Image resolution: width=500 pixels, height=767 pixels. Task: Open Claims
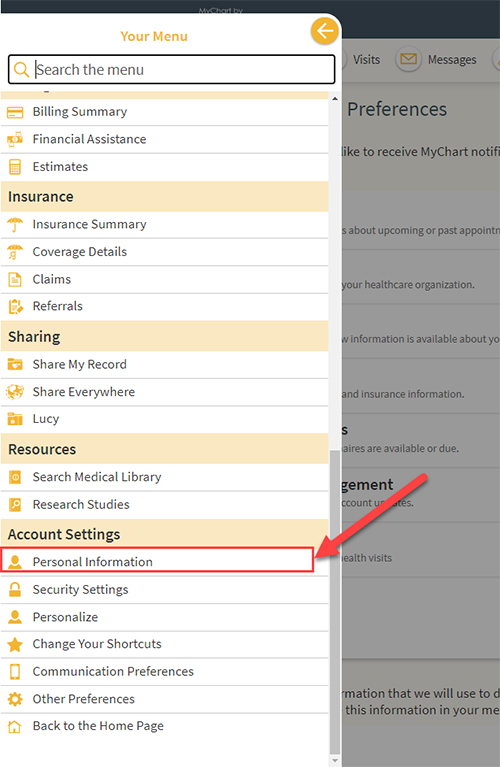pyautogui.click(x=164, y=279)
